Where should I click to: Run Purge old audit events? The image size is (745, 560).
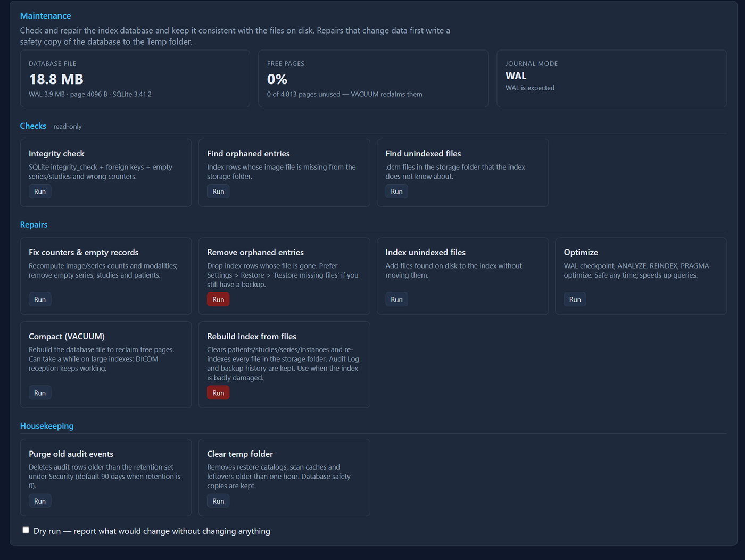(40, 501)
